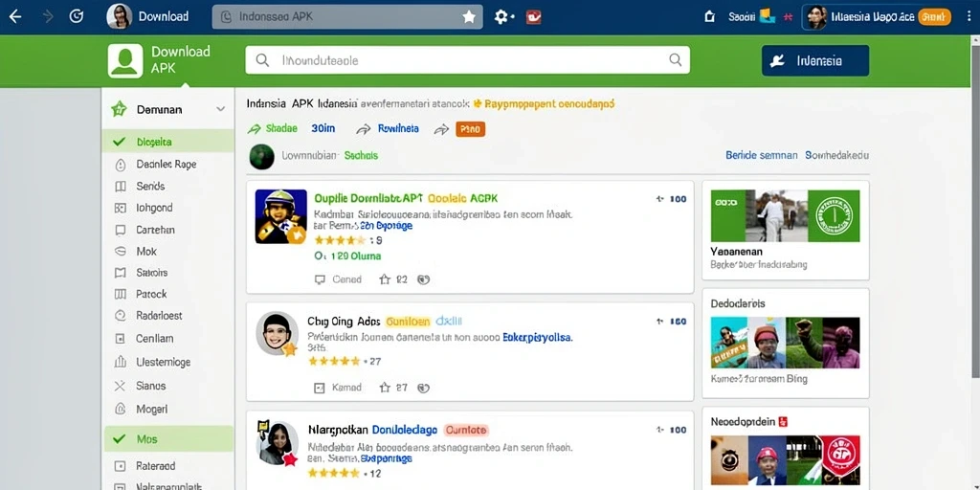
Task: Expand the Deminan sidebar dropdown chevron
Action: click(220, 109)
